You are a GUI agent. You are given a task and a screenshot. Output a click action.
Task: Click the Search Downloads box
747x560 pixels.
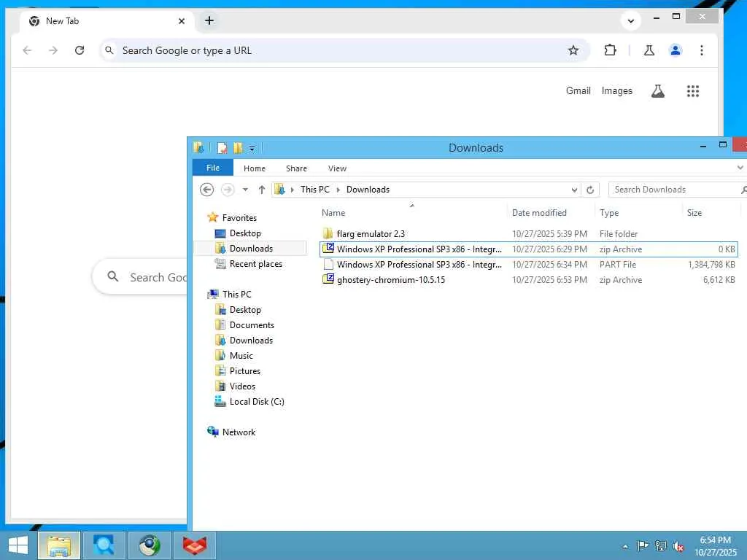pos(676,190)
